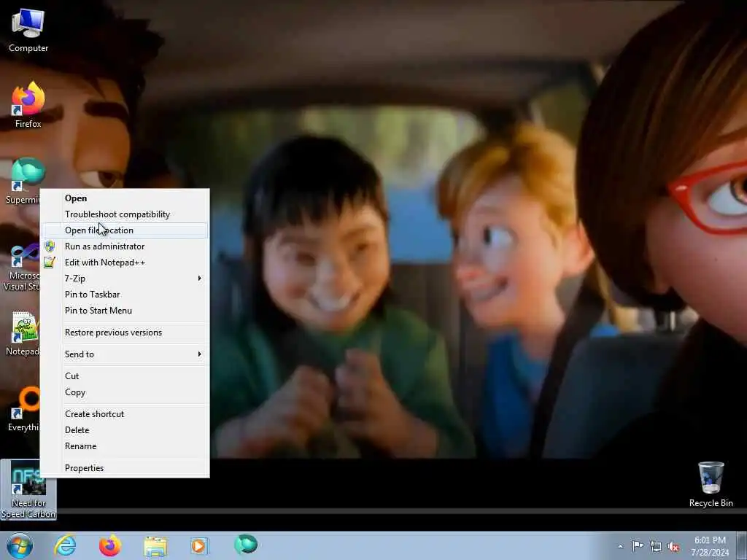Click the Show desktop button
This screenshot has height=560, width=747.
[742, 546]
